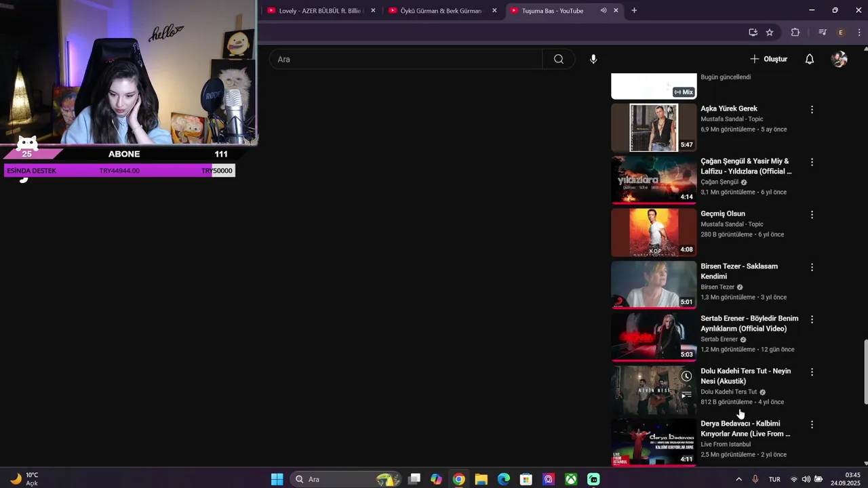
Task: Add Neyin Nesi to queue icon
Action: coord(686,394)
